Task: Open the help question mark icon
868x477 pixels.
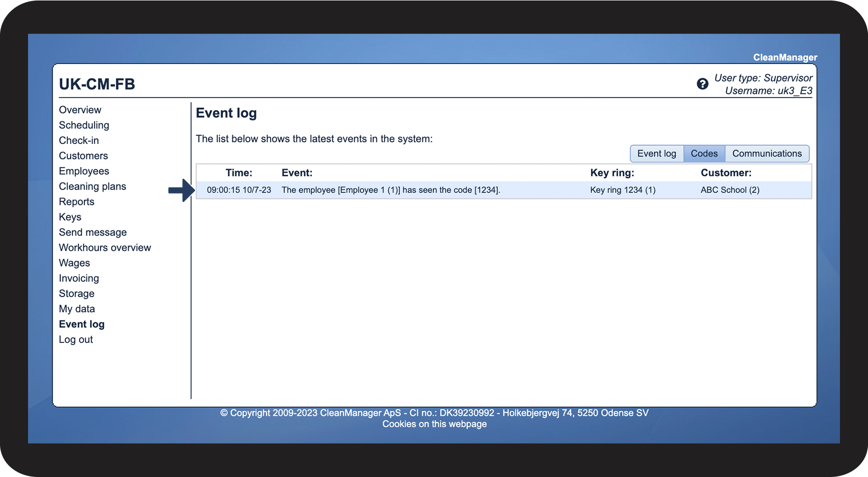Action: click(x=702, y=84)
